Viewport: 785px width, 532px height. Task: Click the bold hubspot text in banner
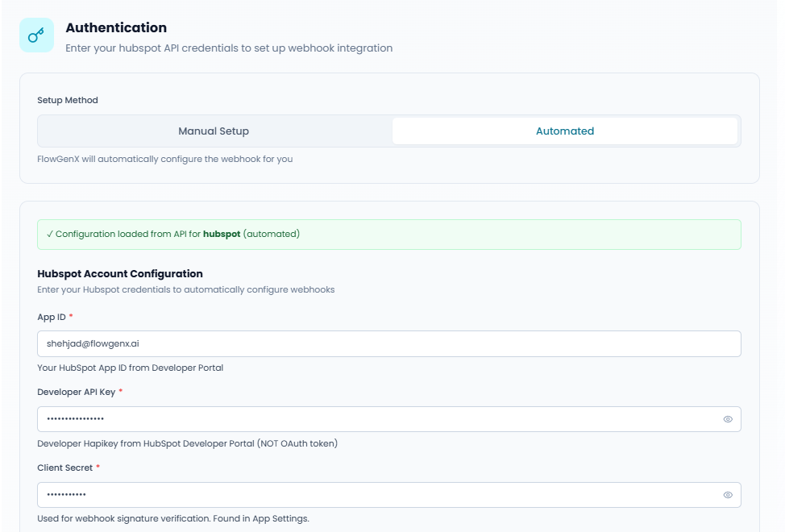[222, 234]
